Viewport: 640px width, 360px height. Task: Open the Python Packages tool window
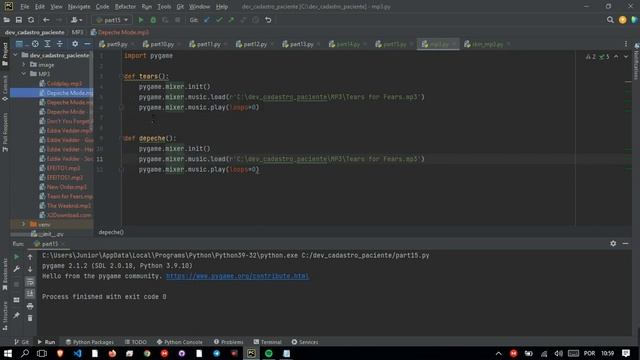click(x=90, y=342)
